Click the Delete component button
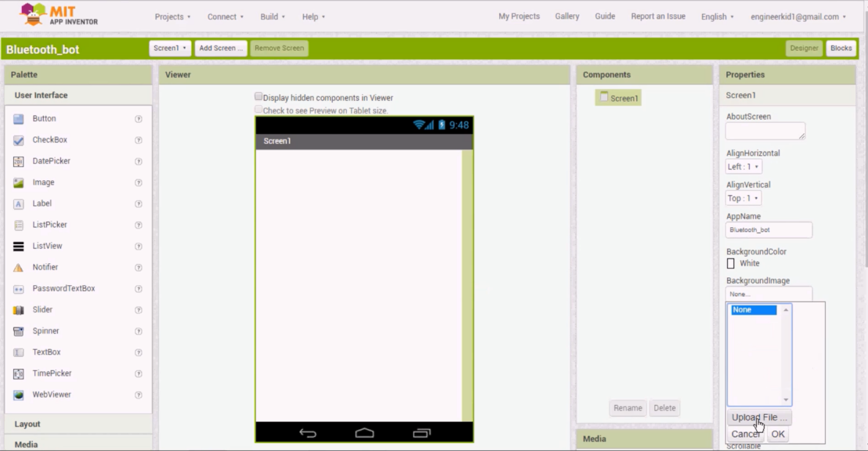 (664, 408)
